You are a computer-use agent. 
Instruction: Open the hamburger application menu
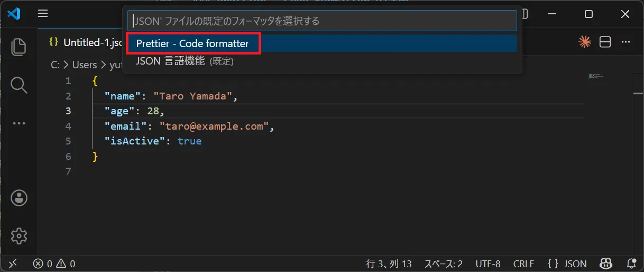pyautogui.click(x=43, y=14)
